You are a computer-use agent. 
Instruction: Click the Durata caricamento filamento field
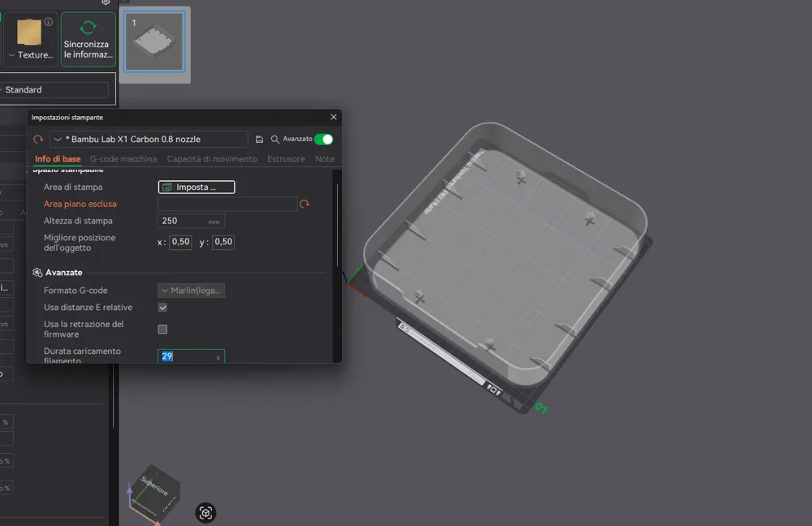point(191,356)
